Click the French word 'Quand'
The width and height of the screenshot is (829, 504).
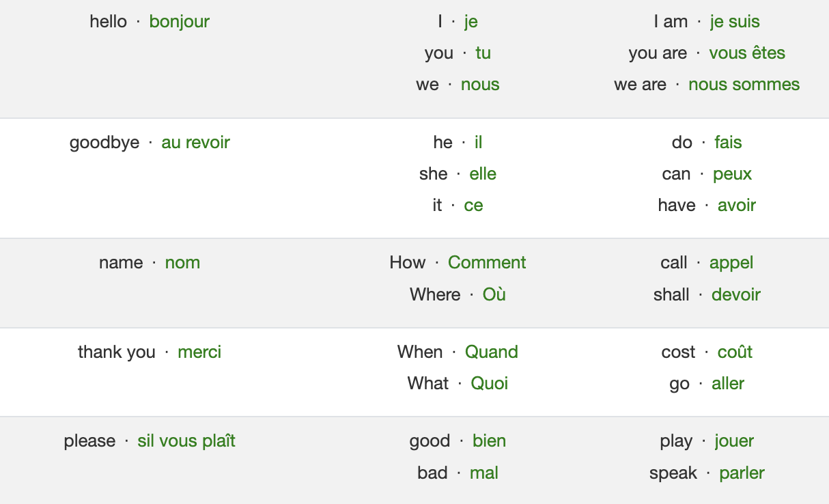tap(491, 352)
